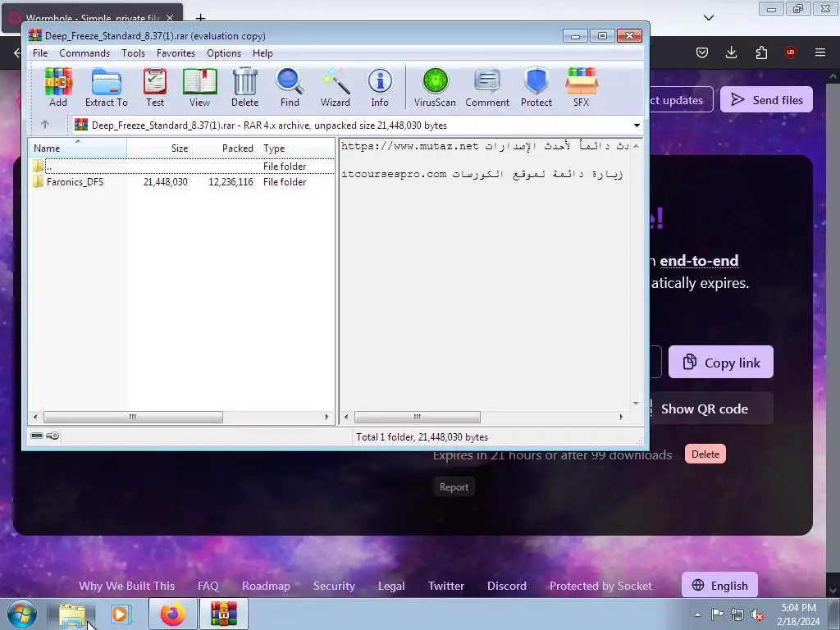Run VirusScan on the archive
Screen dimensions: 840x630
tap(435, 87)
